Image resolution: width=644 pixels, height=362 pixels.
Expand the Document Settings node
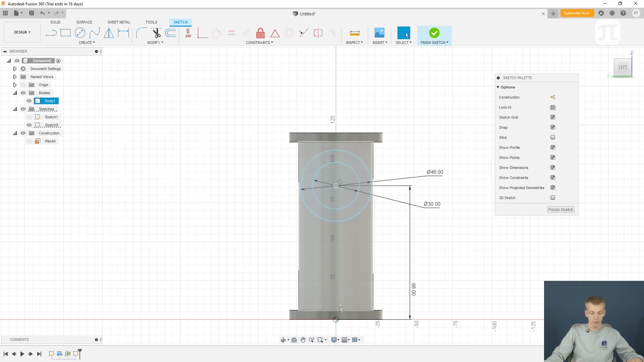(15, 69)
